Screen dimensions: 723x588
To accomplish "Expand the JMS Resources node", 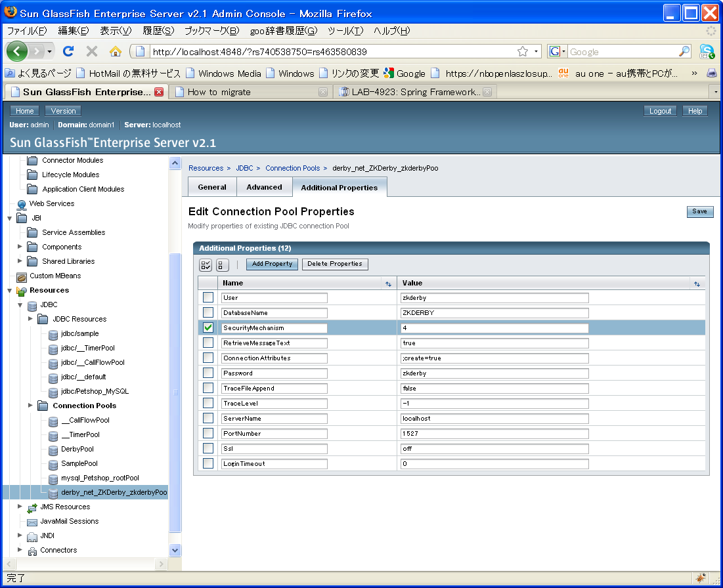I will pyautogui.click(x=20, y=507).
